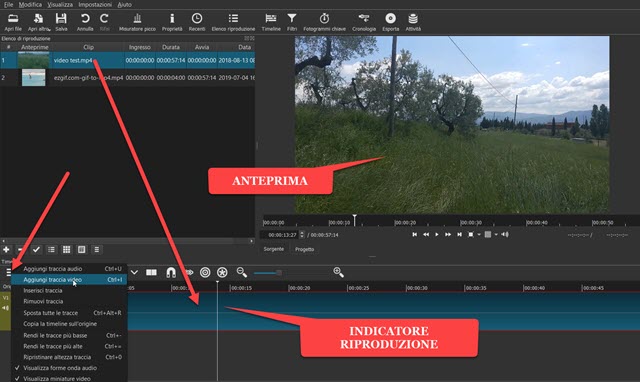Open the Aiuto menu
This screenshot has height=382, width=640.
(x=124, y=4)
